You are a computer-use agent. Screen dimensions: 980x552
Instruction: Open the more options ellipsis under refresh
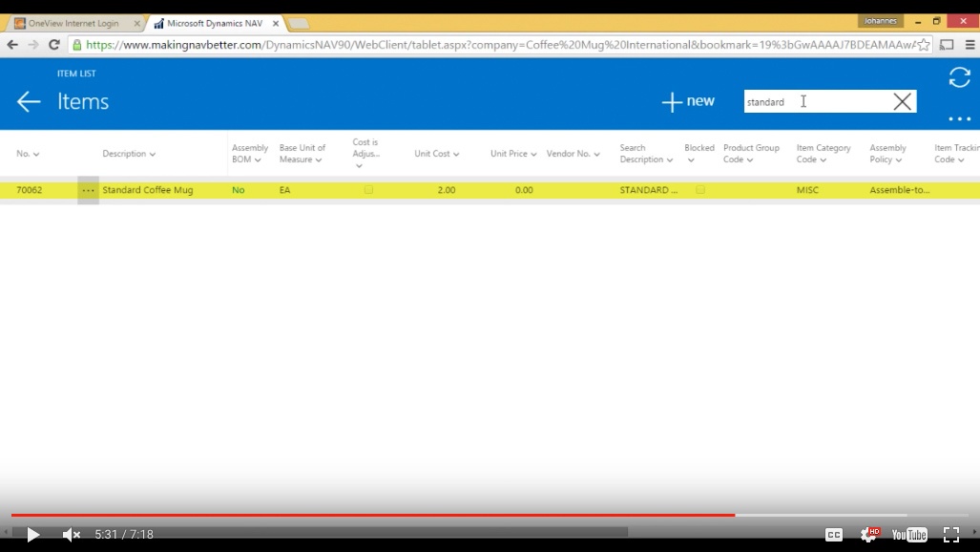click(959, 119)
